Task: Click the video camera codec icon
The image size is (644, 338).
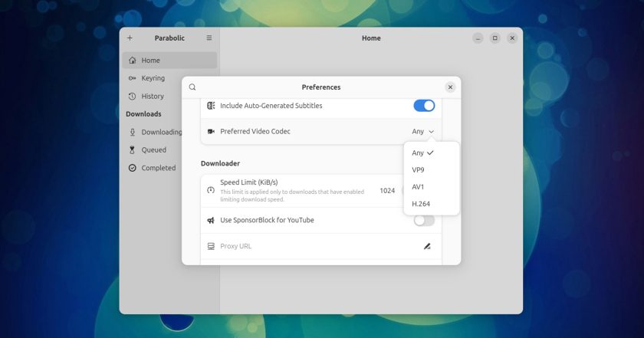Action: click(211, 131)
